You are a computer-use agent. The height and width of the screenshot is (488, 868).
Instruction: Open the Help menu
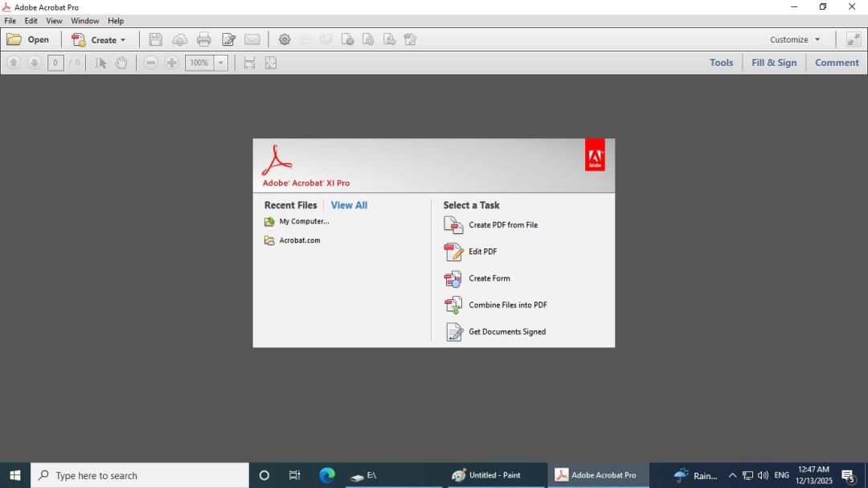click(116, 20)
